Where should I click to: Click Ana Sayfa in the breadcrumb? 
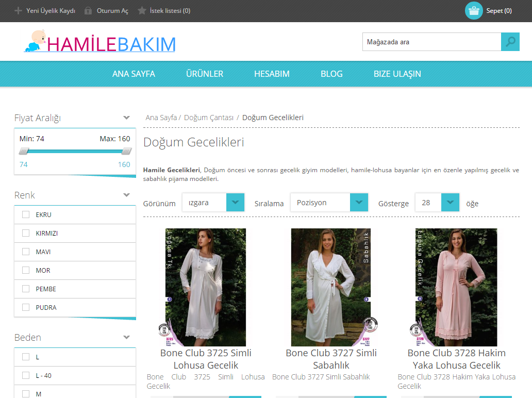coord(161,118)
